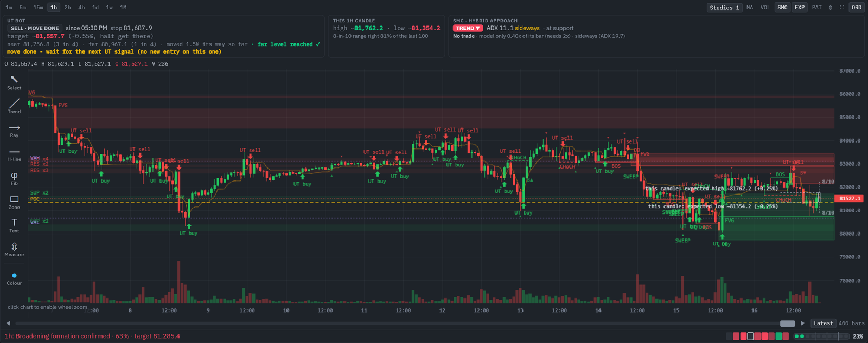The width and height of the screenshot is (868, 343).
Task: Activate the Measure tool
Action: [x=14, y=250]
